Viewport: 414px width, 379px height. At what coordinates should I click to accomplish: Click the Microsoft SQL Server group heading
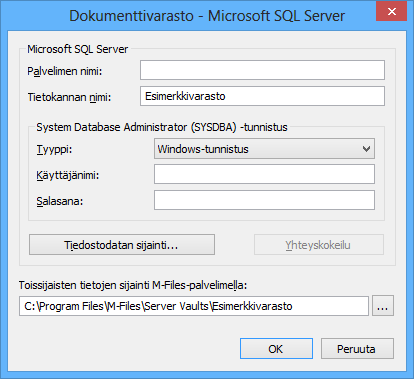(x=78, y=49)
